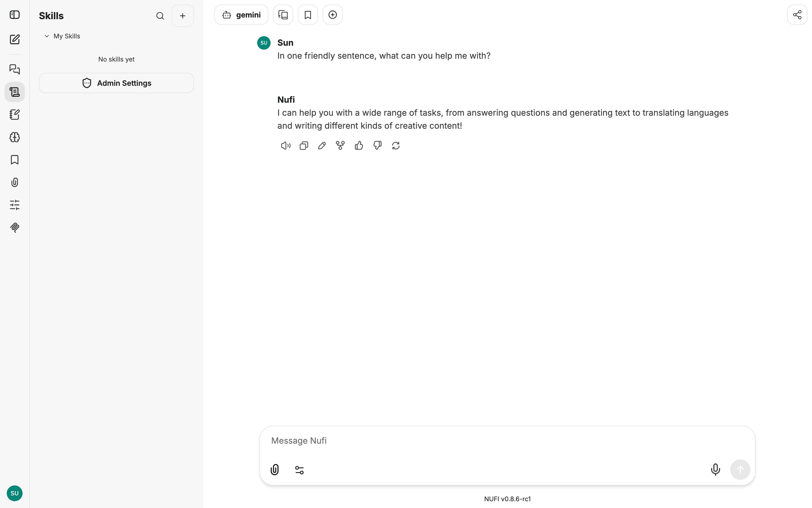The width and height of the screenshot is (812, 508).
Task: Attach a file in the message box
Action: click(x=275, y=469)
